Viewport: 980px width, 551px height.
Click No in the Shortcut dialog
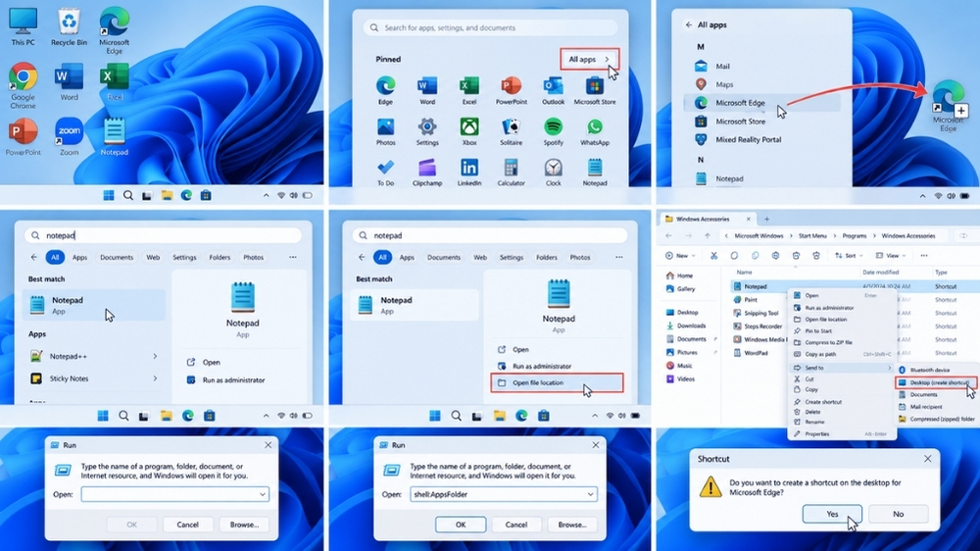click(x=898, y=514)
